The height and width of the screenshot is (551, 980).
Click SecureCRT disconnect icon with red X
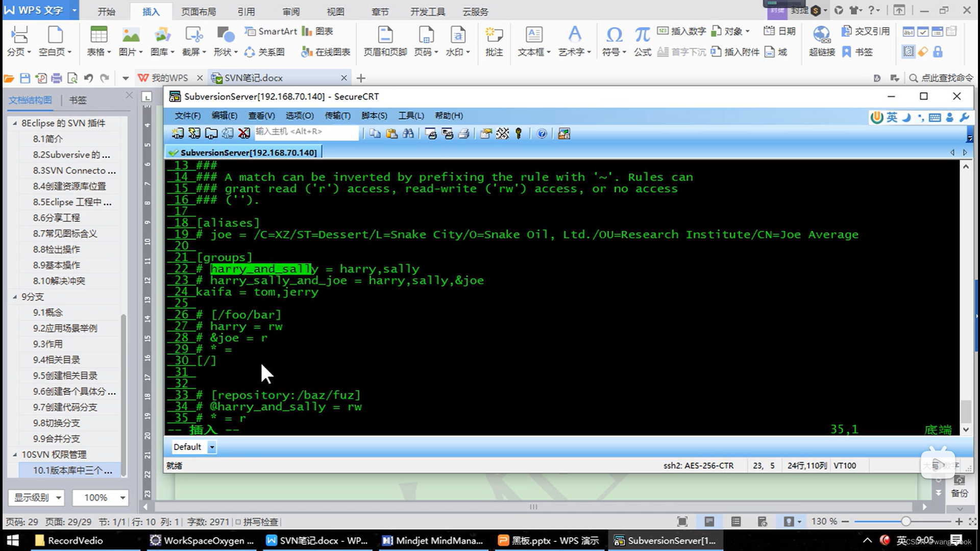point(244,134)
